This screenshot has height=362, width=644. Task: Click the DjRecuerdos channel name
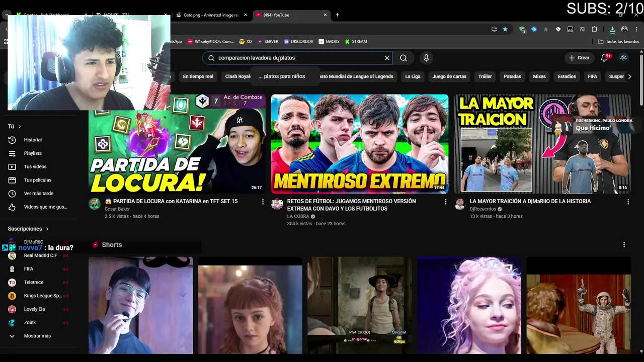pyautogui.click(x=483, y=209)
